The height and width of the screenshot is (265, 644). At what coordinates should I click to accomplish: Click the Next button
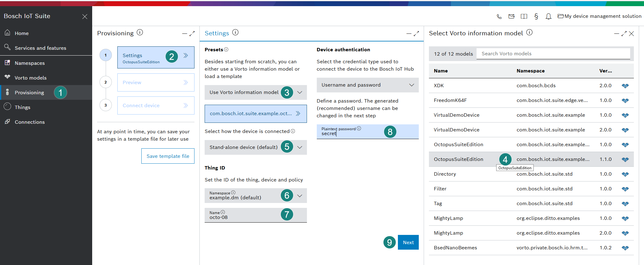(408, 242)
